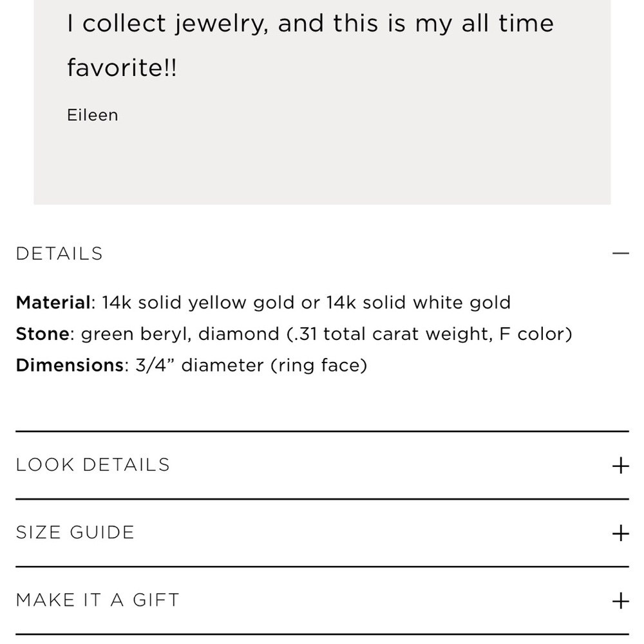Select the customer review quote text
The image size is (644, 644).
pyautogui.click(x=311, y=44)
